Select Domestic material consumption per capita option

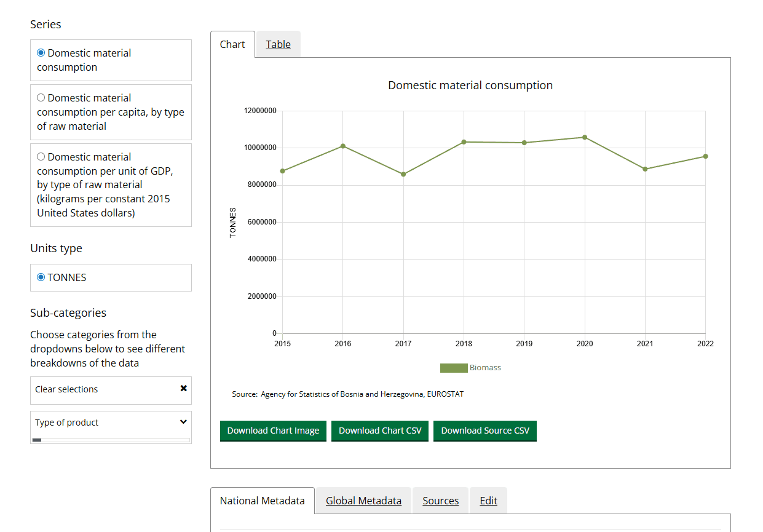pos(41,98)
